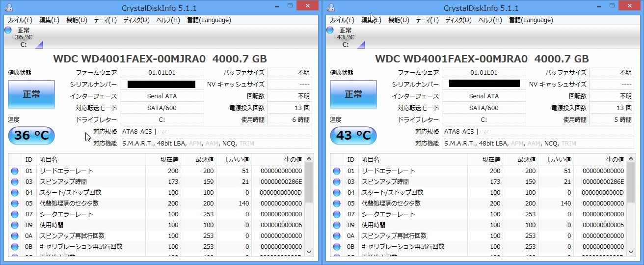
Task: Click 5 時間 power-on hours field
Action: 612,119
